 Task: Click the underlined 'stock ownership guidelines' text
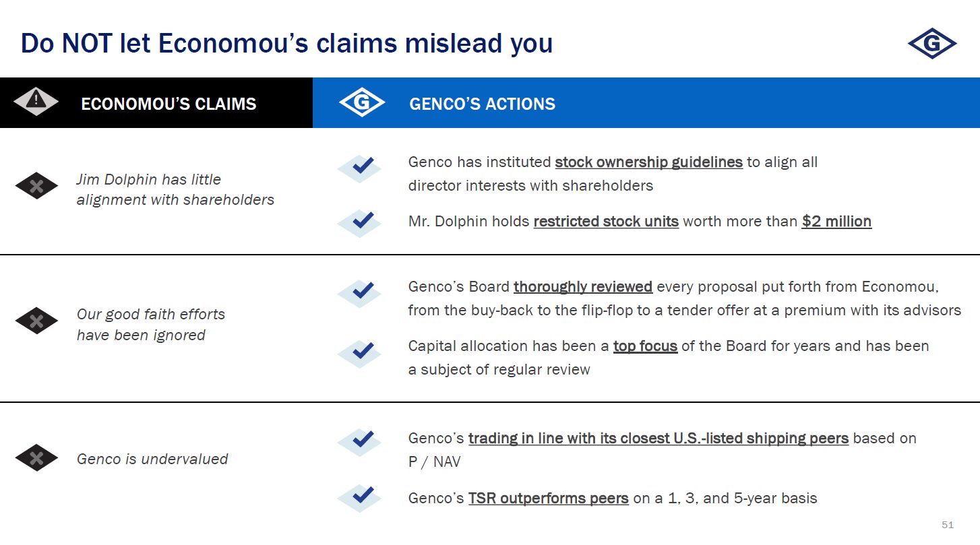point(648,162)
